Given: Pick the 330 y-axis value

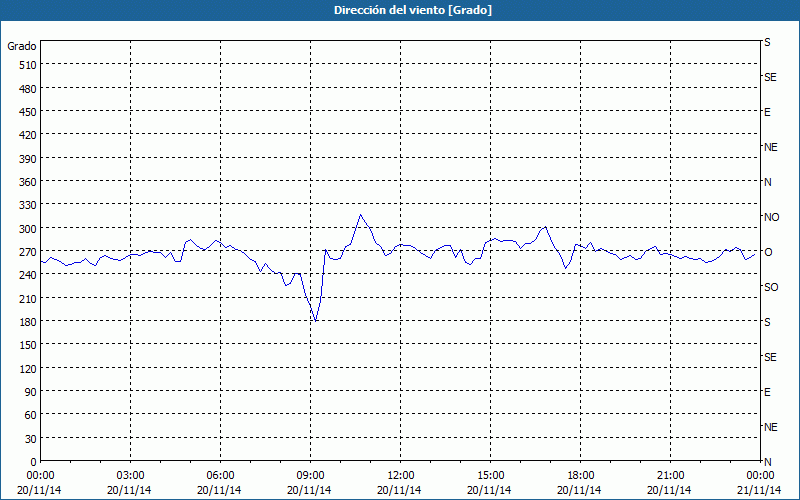Looking at the screenshot, I should [x=29, y=205].
